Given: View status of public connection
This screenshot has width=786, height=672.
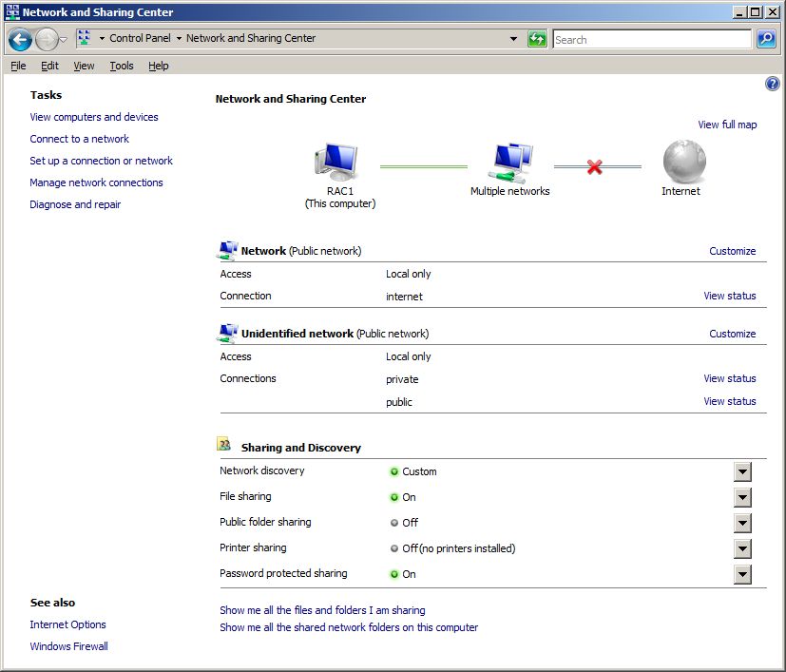Looking at the screenshot, I should tap(729, 401).
